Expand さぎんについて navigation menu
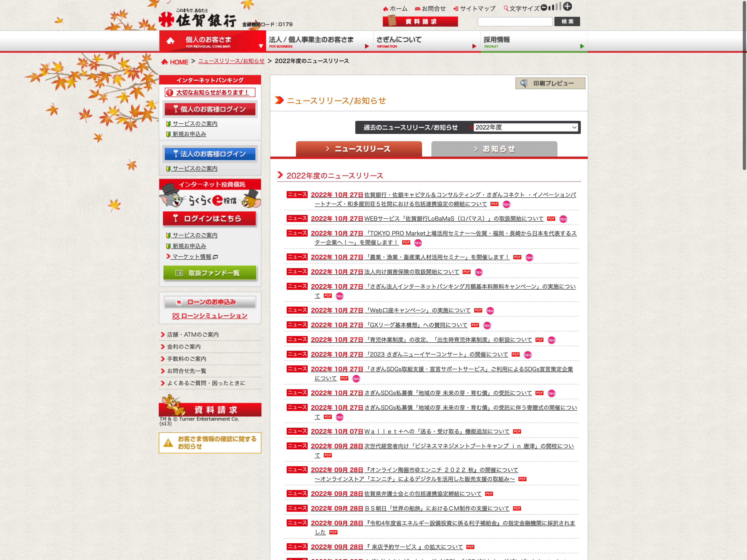The height and width of the screenshot is (560, 747). pyautogui.click(x=474, y=46)
